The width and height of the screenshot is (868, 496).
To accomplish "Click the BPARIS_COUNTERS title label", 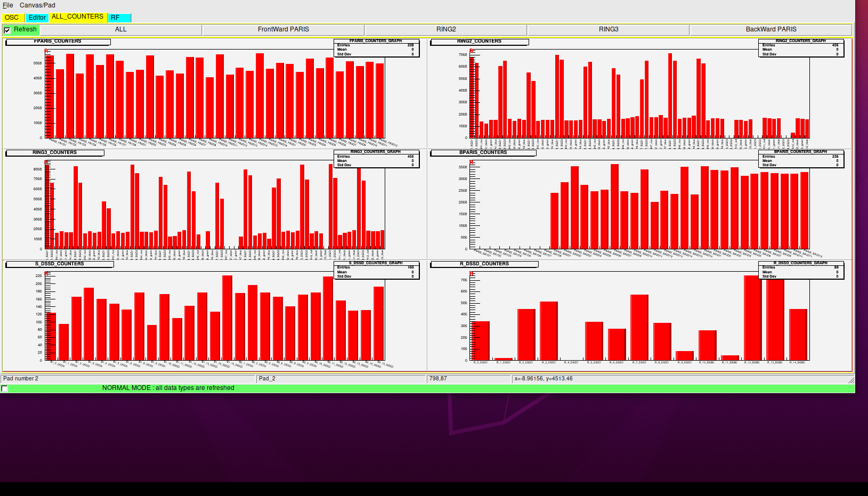I will pos(483,153).
